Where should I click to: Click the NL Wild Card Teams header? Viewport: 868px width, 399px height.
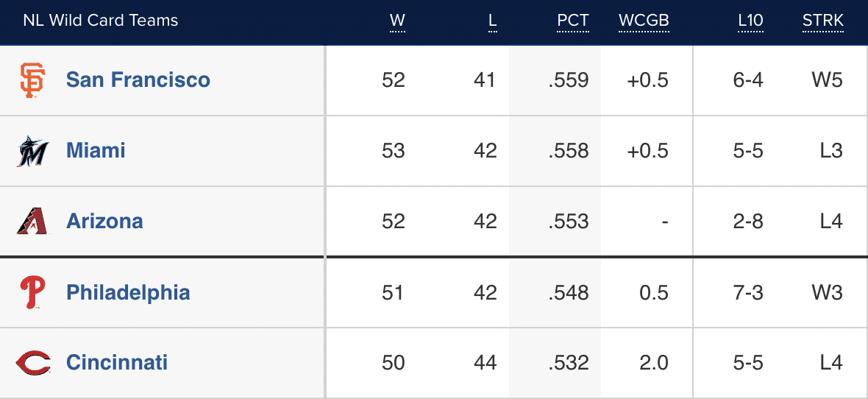pos(101,21)
